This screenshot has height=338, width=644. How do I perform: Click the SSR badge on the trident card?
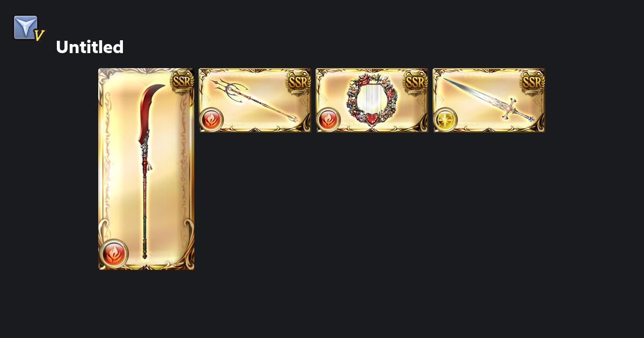299,82
